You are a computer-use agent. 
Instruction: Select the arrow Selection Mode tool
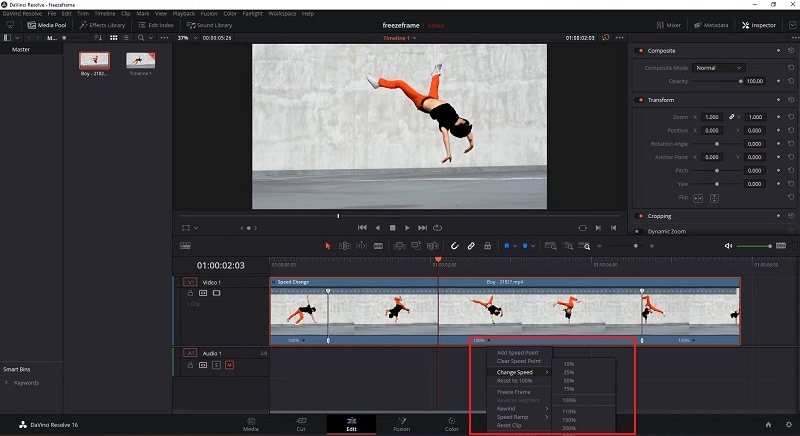click(x=327, y=246)
